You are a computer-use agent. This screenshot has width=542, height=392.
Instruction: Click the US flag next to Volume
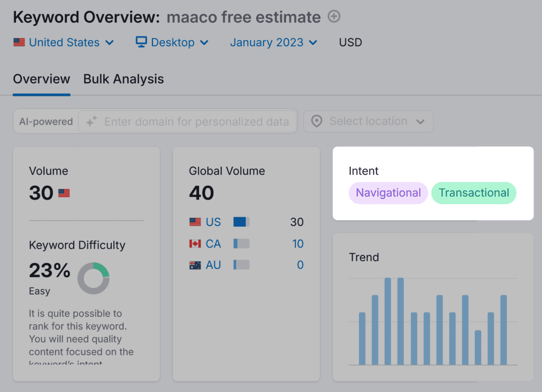(x=64, y=193)
